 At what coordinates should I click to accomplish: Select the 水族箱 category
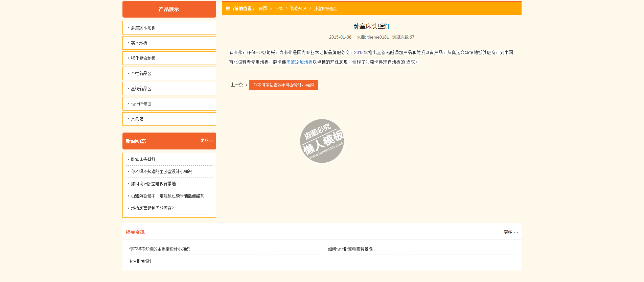coord(137,119)
